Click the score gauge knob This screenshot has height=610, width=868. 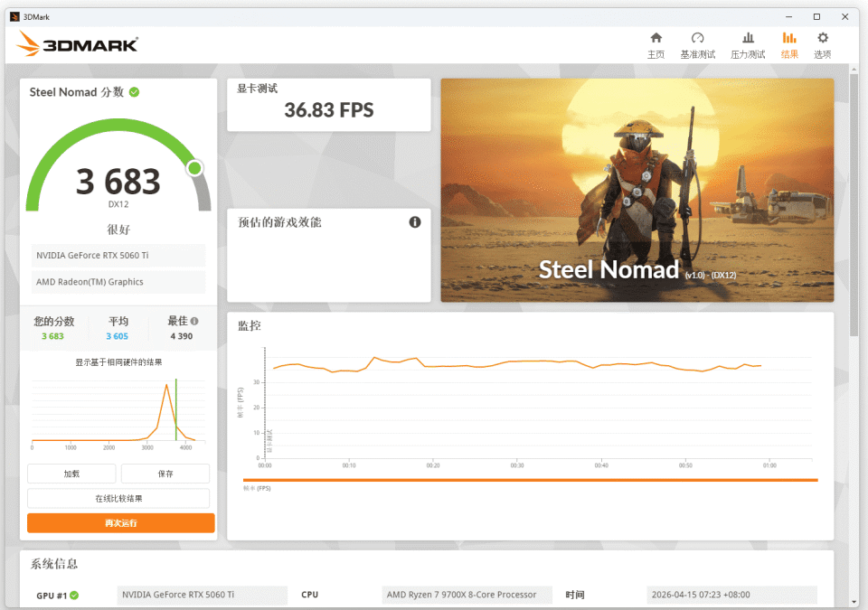coord(194,168)
